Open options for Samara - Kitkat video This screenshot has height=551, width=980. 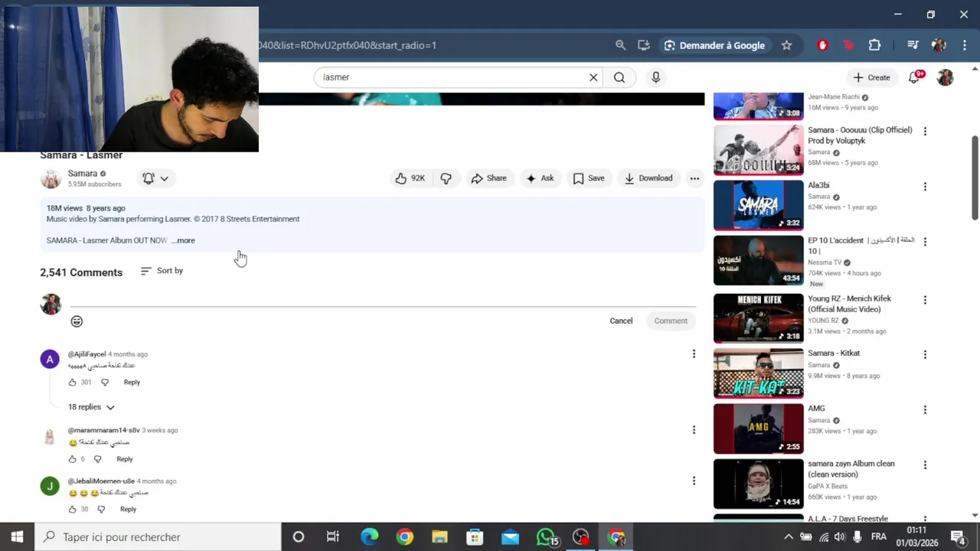pos(925,354)
